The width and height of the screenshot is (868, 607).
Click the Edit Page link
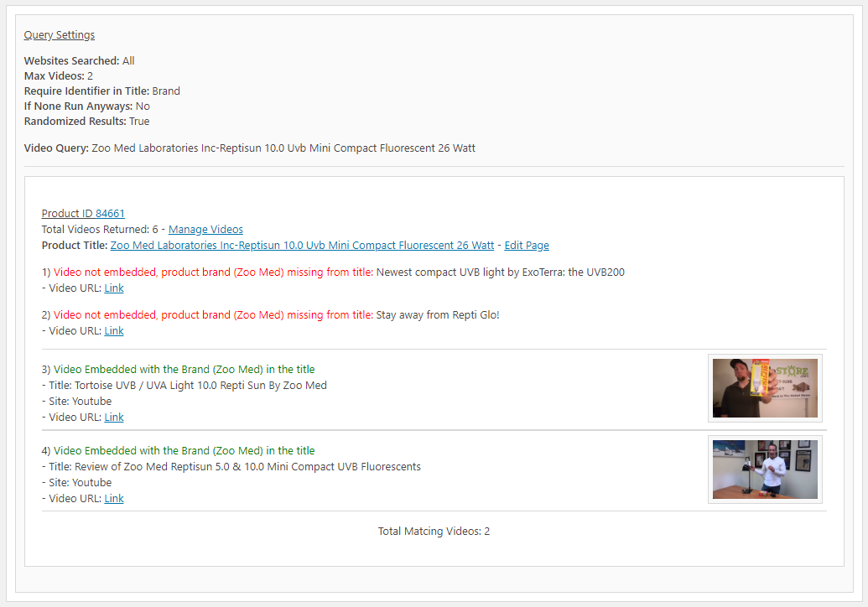pyautogui.click(x=527, y=246)
